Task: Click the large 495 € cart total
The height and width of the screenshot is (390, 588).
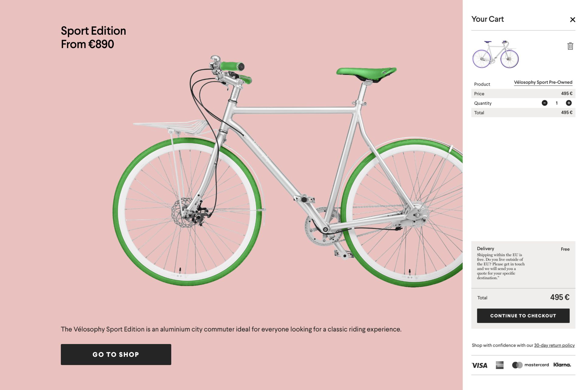Action: (x=559, y=297)
